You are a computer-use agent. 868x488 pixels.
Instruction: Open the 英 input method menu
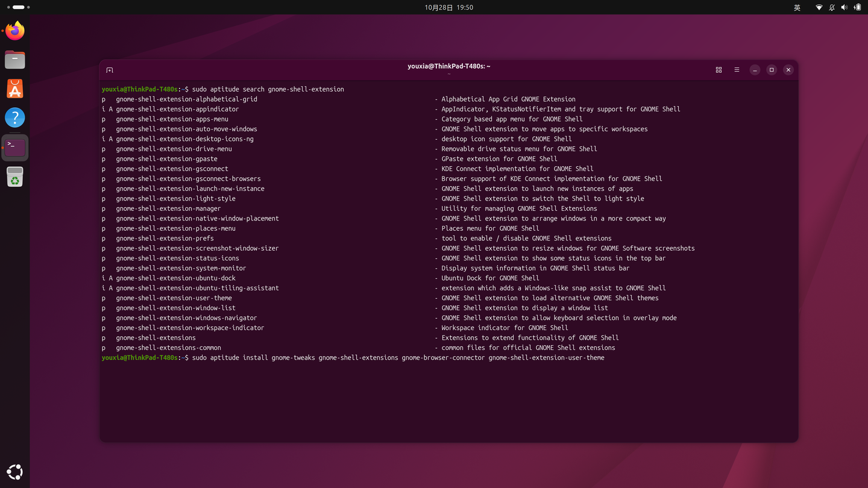click(x=797, y=7)
